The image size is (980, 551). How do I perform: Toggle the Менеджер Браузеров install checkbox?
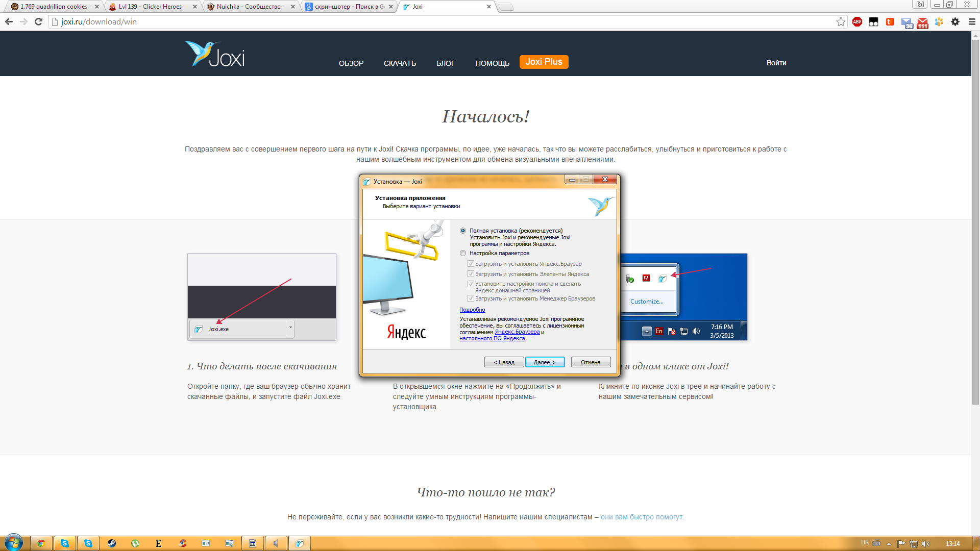[471, 298]
